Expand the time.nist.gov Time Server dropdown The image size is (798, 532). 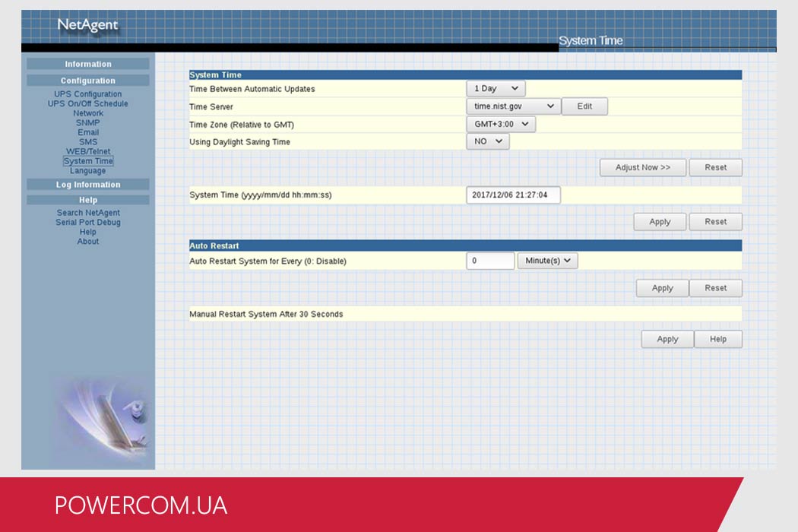513,106
